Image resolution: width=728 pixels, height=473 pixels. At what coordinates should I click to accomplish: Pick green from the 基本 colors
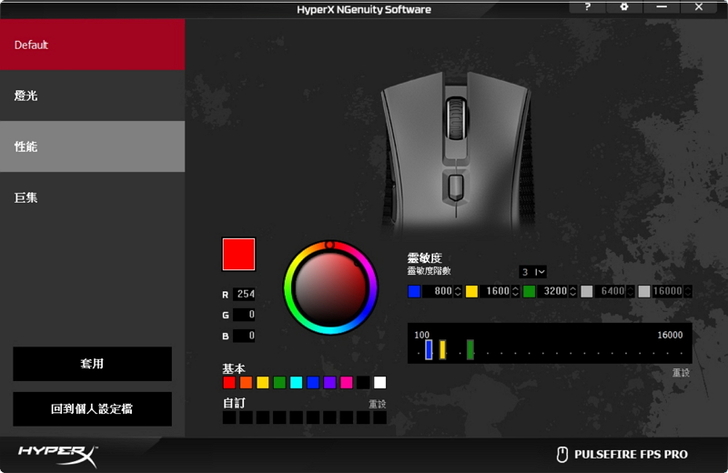[280, 382]
